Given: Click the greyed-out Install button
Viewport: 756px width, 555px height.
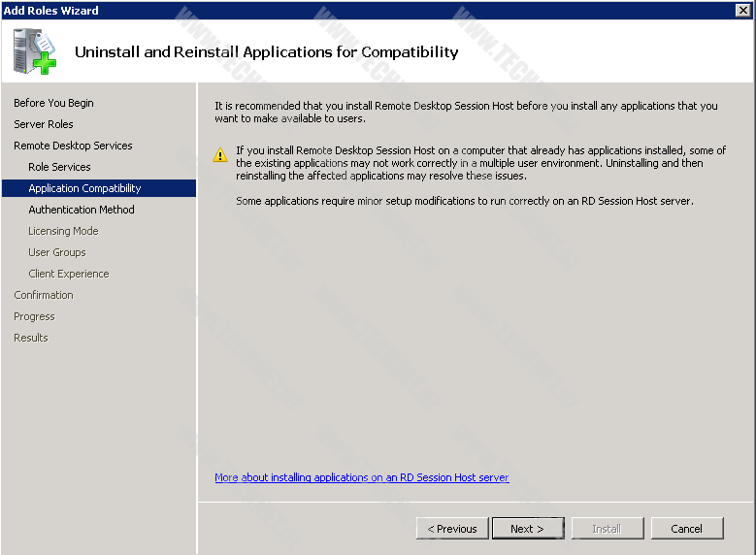Looking at the screenshot, I should point(607,529).
